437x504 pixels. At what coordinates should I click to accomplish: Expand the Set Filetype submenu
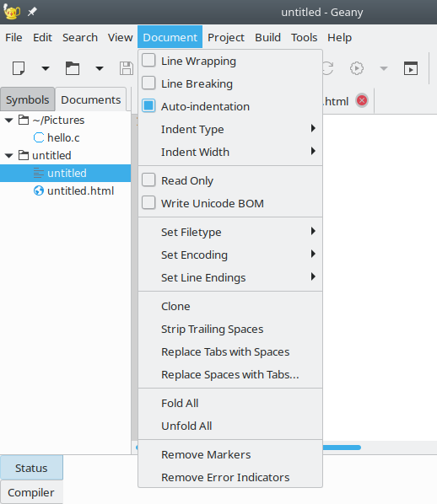coord(230,232)
